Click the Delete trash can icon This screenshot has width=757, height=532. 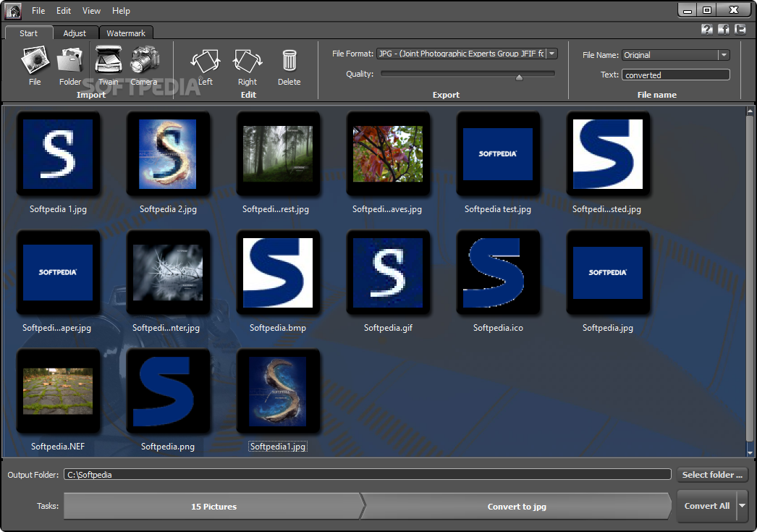click(x=289, y=64)
